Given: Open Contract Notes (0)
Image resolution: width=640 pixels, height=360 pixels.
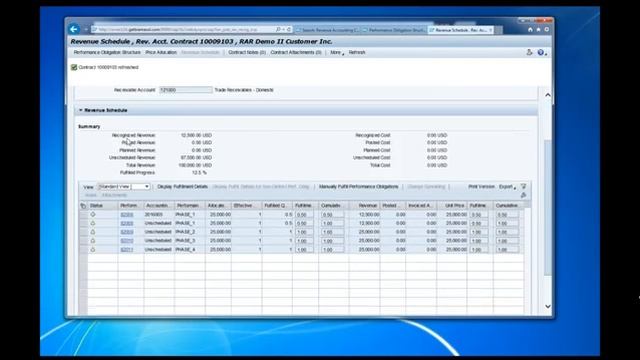Looking at the screenshot, I should pos(247,52).
